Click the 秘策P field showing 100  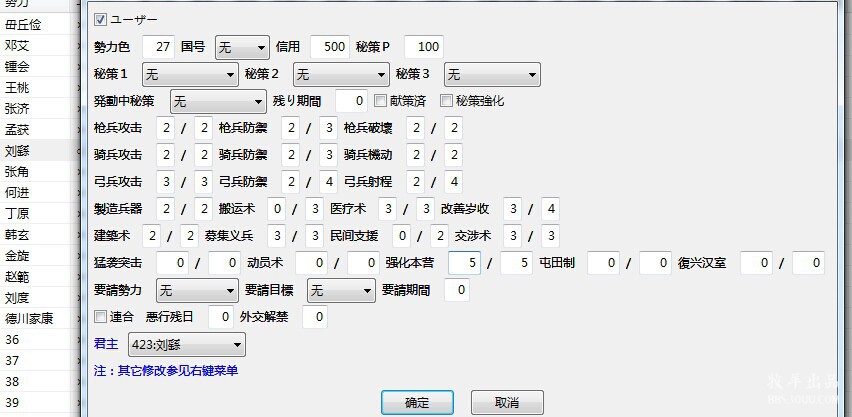[x=424, y=47]
